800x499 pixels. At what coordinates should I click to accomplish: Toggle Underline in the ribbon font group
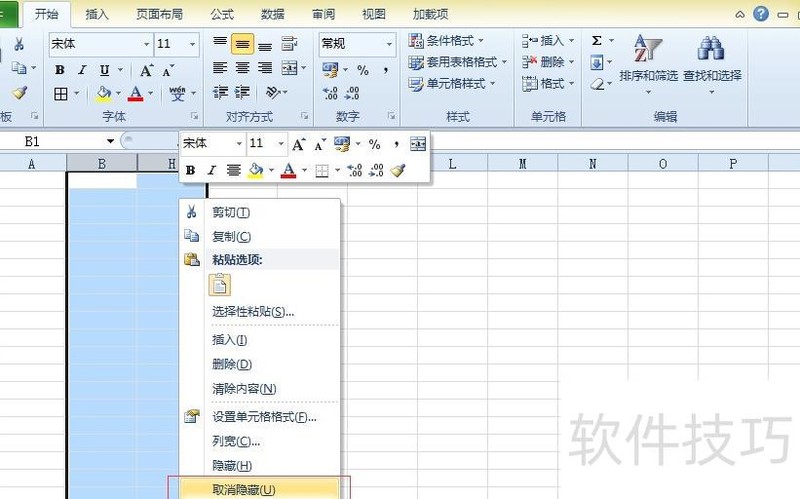click(x=104, y=70)
